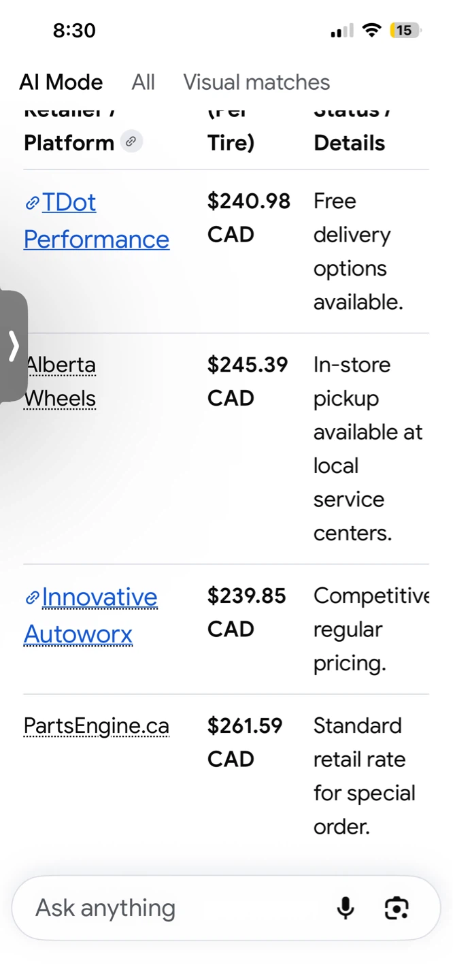The height and width of the screenshot is (980, 453).
Task: Tap chain icon before Innovative Autoworx
Action: (x=32, y=598)
